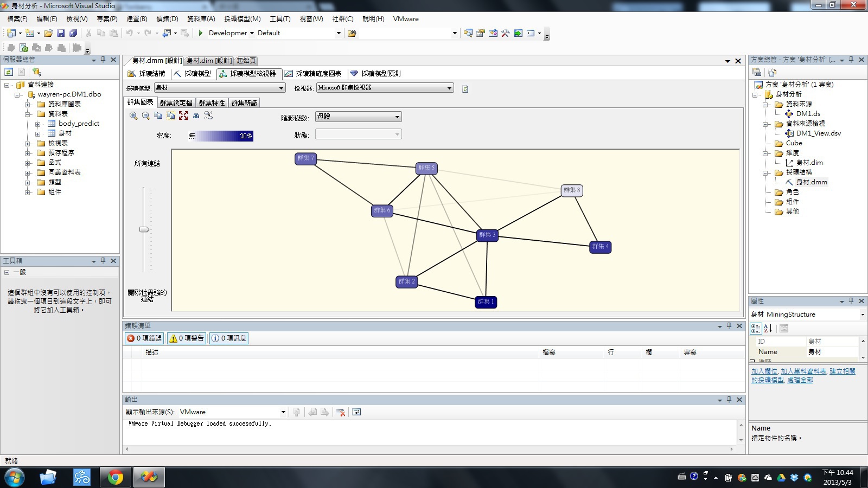Click the link strength slider handle
The width and height of the screenshot is (868, 488).
tap(144, 229)
